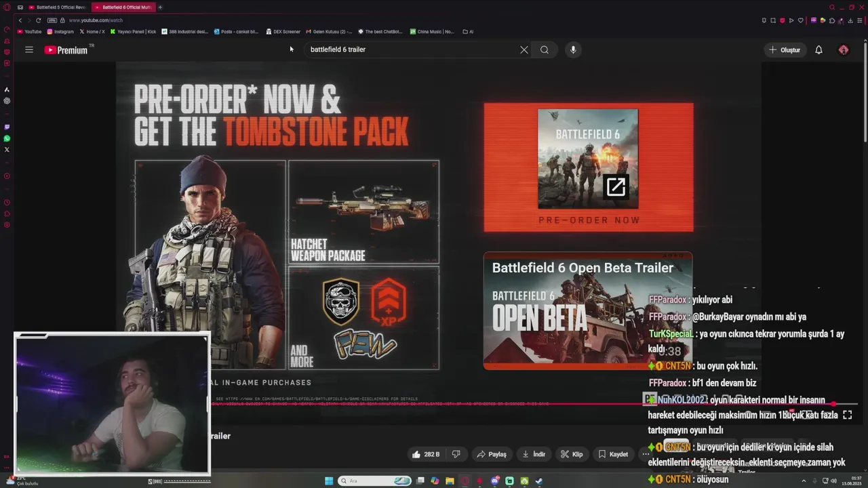Viewport: 868px width, 488px height.
Task: Open the heart bookmarks icon in toolbar
Action: pyautogui.click(x=800, y=20)
